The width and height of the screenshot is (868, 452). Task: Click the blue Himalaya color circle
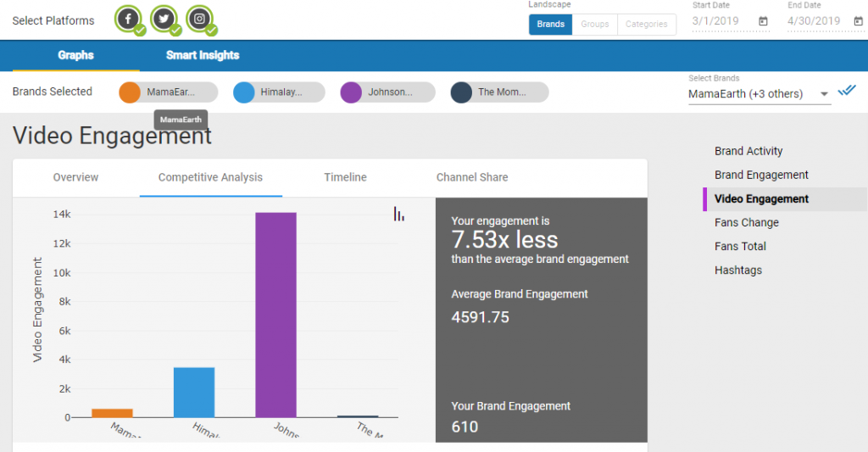[x=243, y=92]
